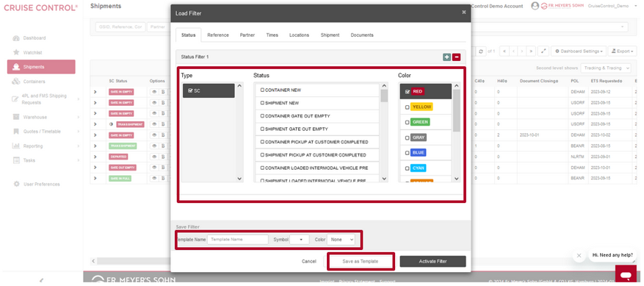Uncheck the SC type checkbox
This screenshot has width=644, height=286.
[x=190, y=90]
